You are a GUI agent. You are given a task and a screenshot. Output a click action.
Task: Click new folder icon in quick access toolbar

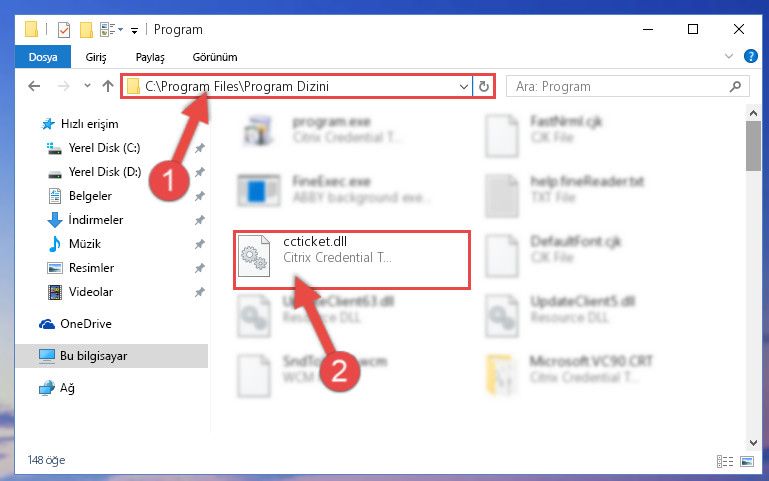coord(86,30)
